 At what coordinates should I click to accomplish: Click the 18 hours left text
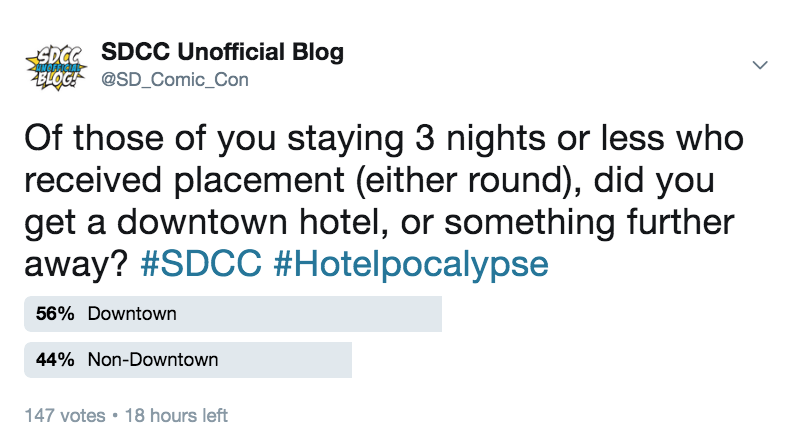coord(176,415)
